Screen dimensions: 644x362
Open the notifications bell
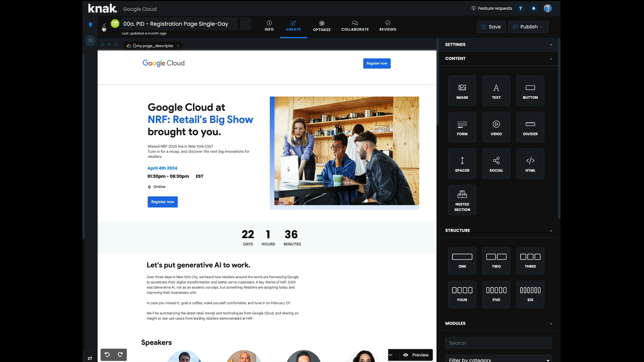[x=534, y=8]
